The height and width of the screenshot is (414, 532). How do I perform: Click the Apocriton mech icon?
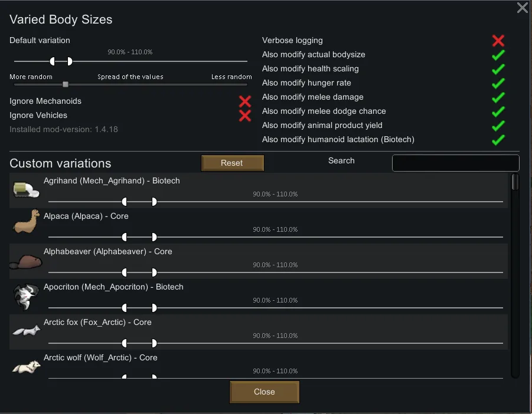pos(26,297)
